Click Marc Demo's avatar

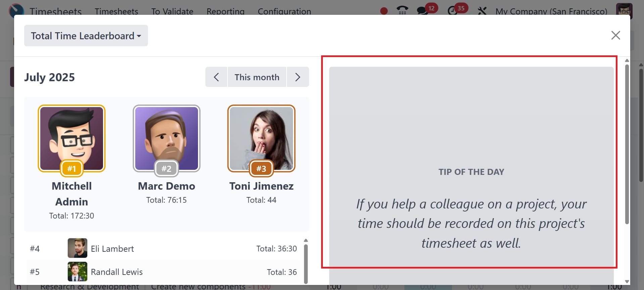coord(166,138)
